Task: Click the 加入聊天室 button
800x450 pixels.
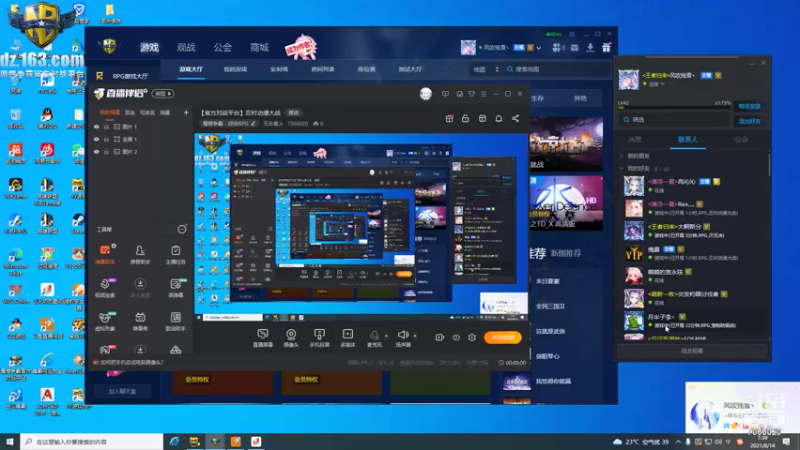Action: (x=122, y=391)
